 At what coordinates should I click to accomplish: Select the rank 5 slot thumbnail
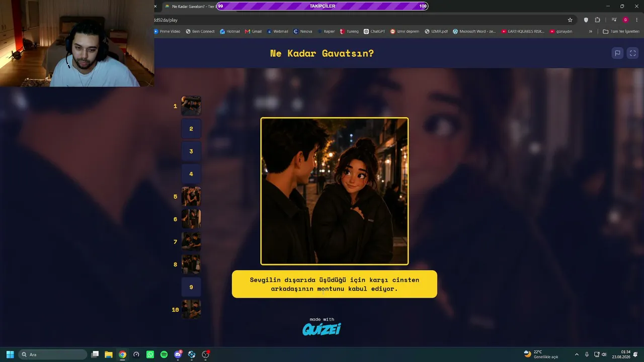(x=191, y=197)
